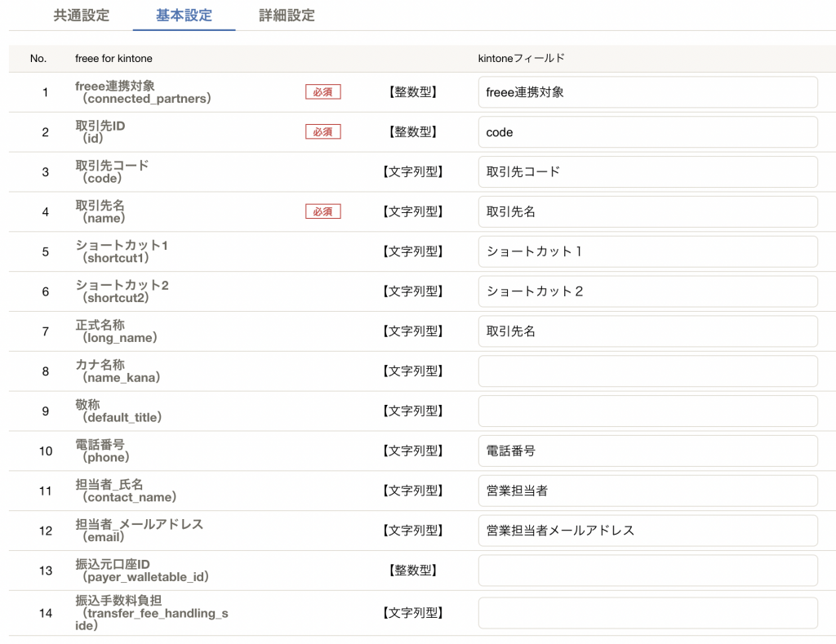Click the 必須 badge on 取引先名 (name) row
Screen dimensions: 836x644
(323, 211)
